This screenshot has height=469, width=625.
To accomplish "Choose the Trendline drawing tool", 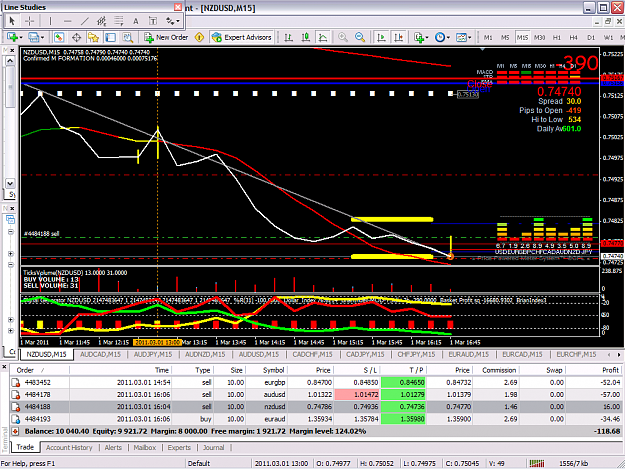I will click(85, 21).
